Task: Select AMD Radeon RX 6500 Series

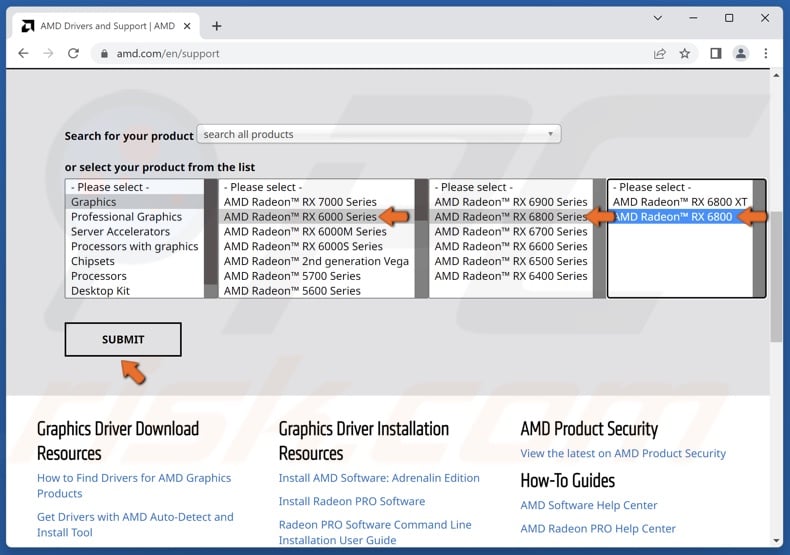Action: pyautogui.click(x=511, y=261)
